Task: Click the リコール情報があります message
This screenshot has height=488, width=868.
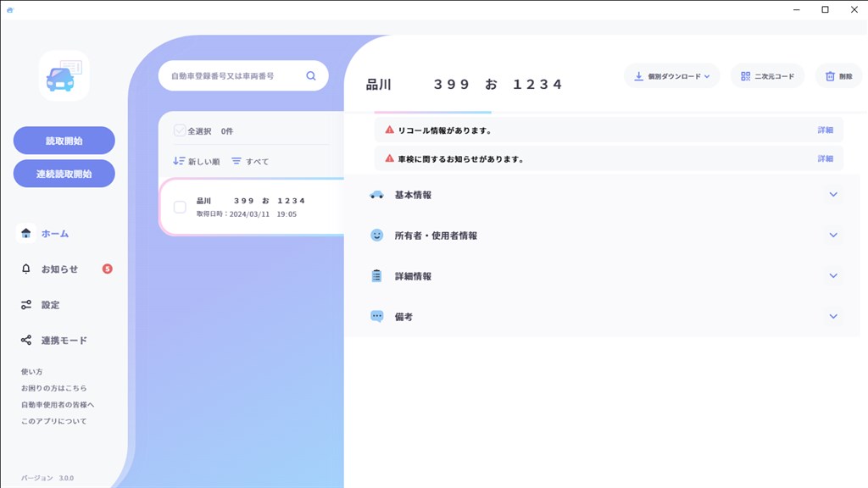Action: (444, 130)
